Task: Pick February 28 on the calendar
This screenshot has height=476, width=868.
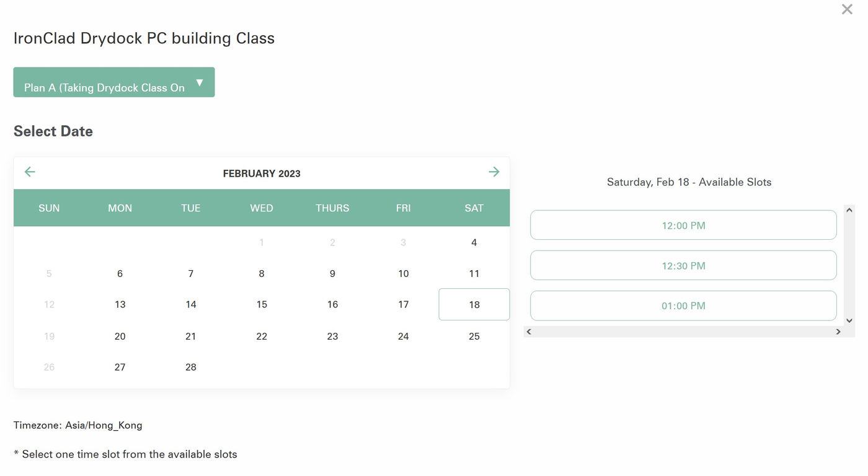Action: [191, 367]
